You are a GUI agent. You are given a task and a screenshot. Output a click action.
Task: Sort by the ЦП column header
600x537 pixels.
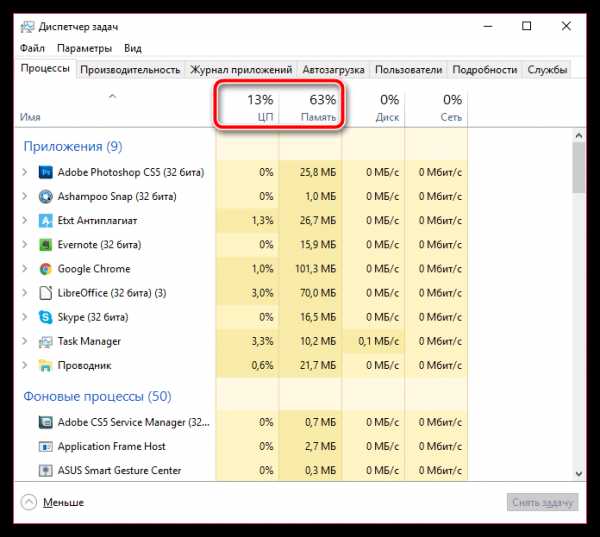tap(247, 108)
